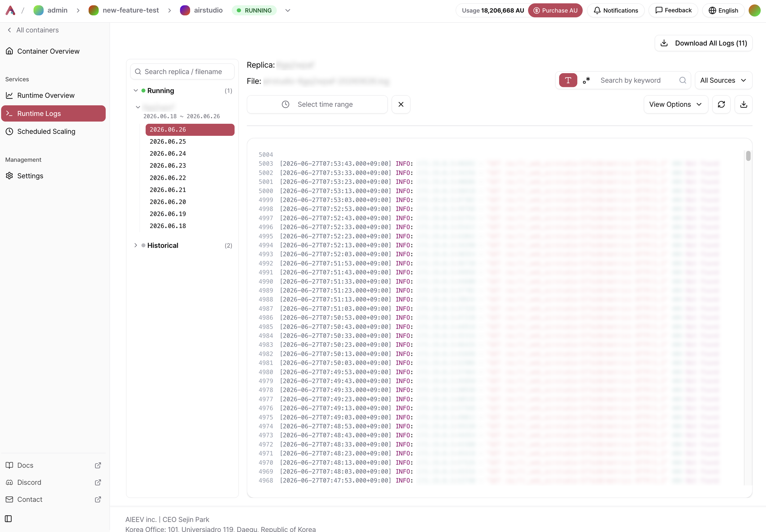Viewport: 766px width, 532px height.
Task: Go back to All containers
Action: [33, 30]
